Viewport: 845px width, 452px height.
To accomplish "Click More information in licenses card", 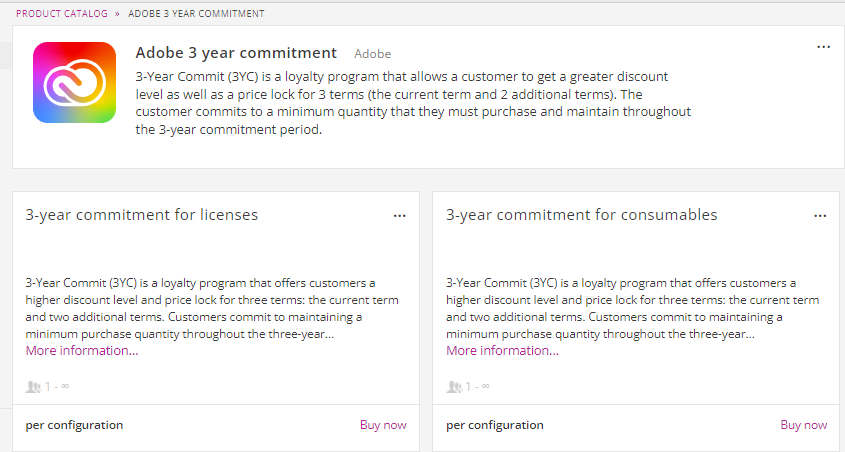I will click(82, 351).
